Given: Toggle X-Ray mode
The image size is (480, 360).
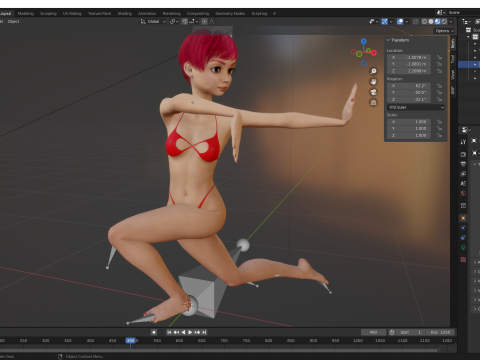Looking at the screenshot, I should (x=416, y=22).
